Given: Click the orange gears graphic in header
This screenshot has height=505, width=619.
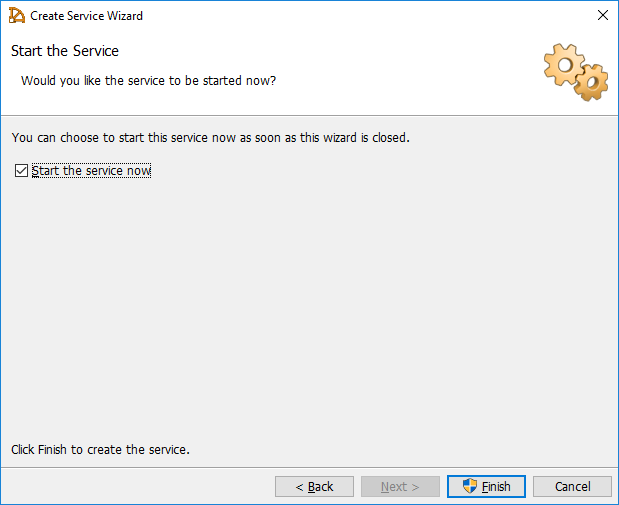Looking at the screenshot, I should click(x=575, y=71).
